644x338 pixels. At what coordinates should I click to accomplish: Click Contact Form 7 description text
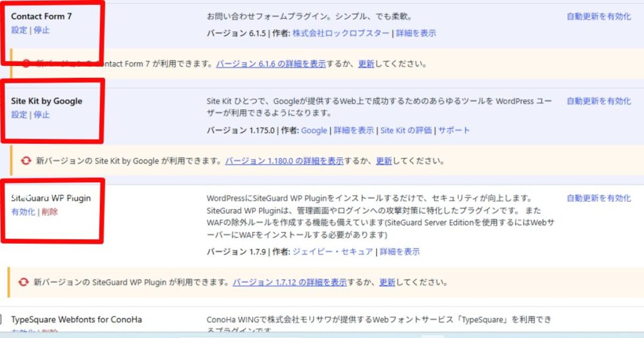[x=309, y=16]
